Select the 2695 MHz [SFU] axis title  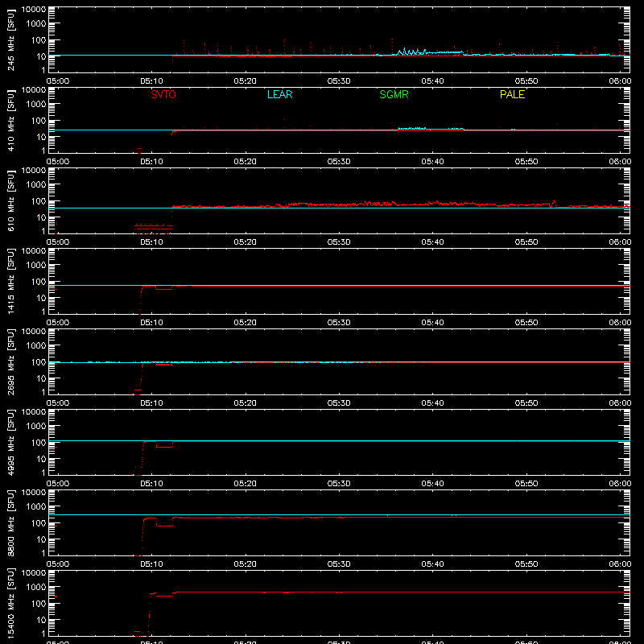click(10, 361)
